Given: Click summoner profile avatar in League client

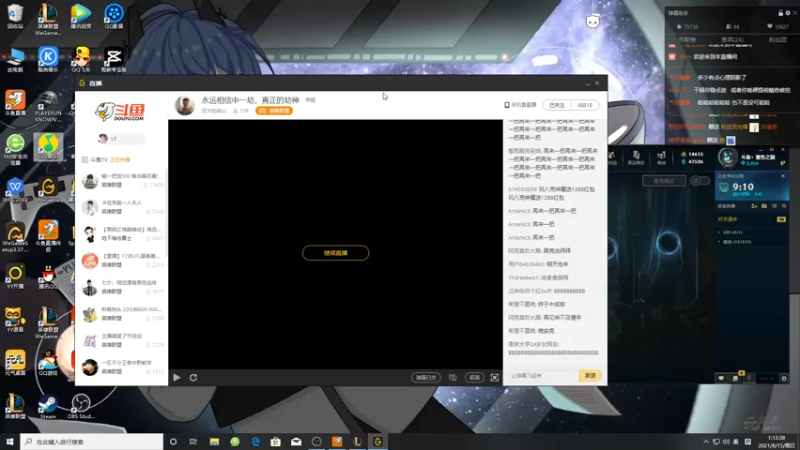Looking at the screenshot, I should 728,157.
